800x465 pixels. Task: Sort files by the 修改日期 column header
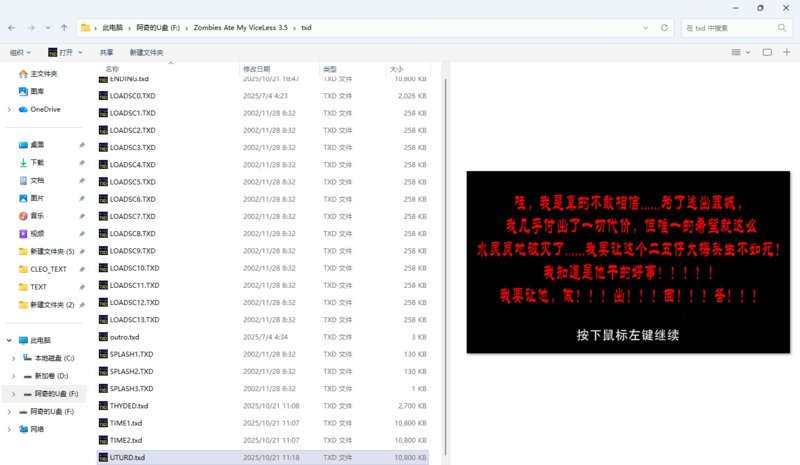click(257, 69)
